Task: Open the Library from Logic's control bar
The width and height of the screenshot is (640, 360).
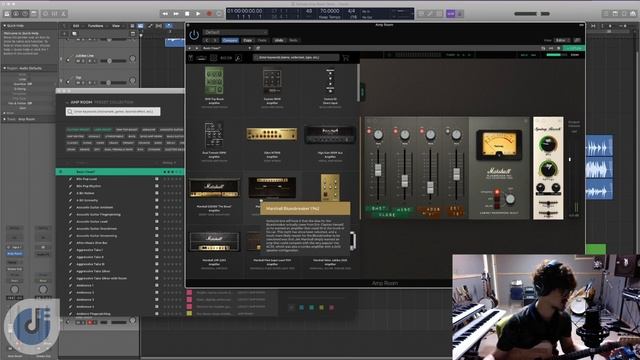Action: 7,13
